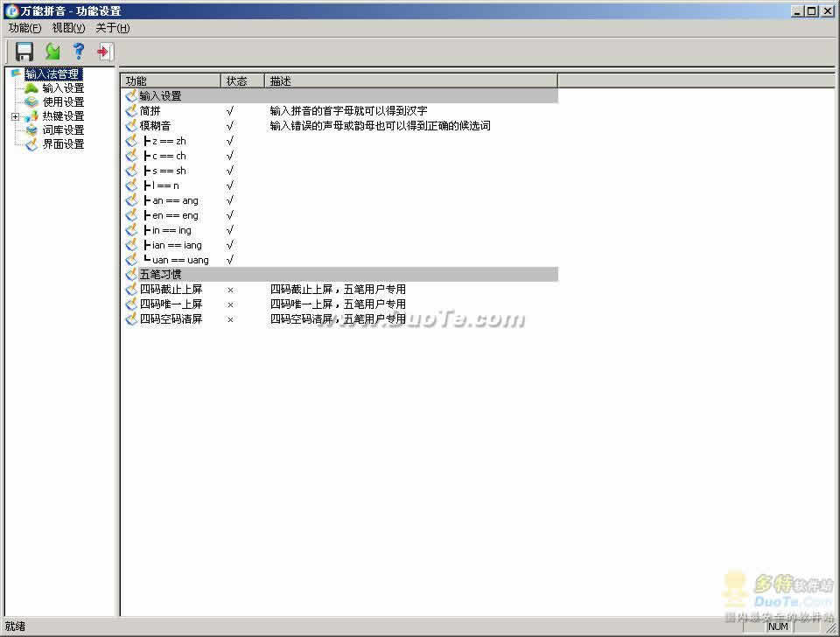The width and height of the screenshot is (840, 637).
Task: Click the description text of 简拼 row
Action: coord(349,111)
